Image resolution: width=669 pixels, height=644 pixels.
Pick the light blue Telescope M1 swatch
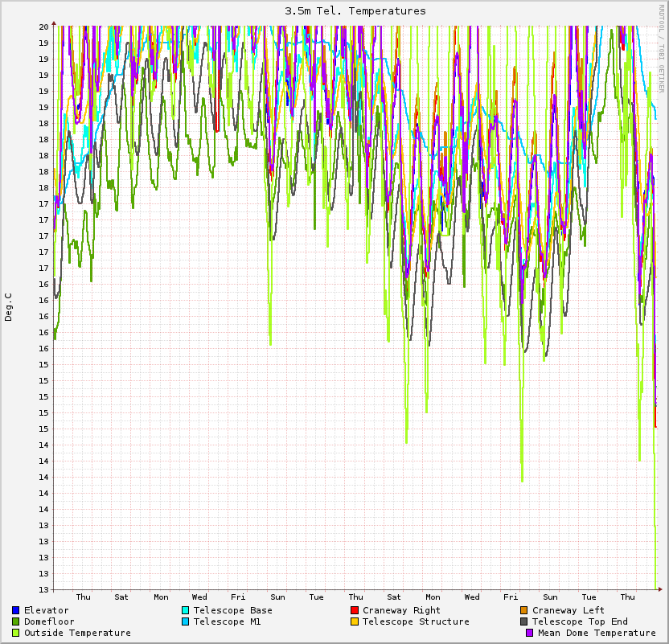[186, 621]
